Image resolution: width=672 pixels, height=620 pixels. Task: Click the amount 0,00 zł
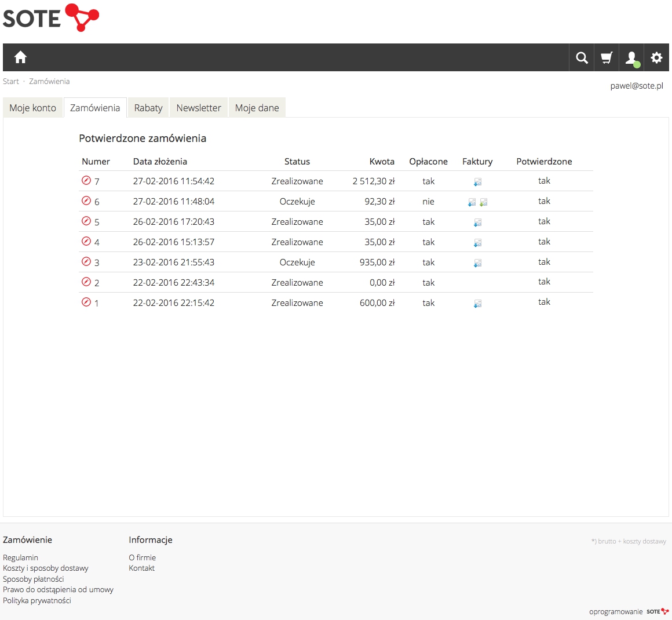[382, 283]
